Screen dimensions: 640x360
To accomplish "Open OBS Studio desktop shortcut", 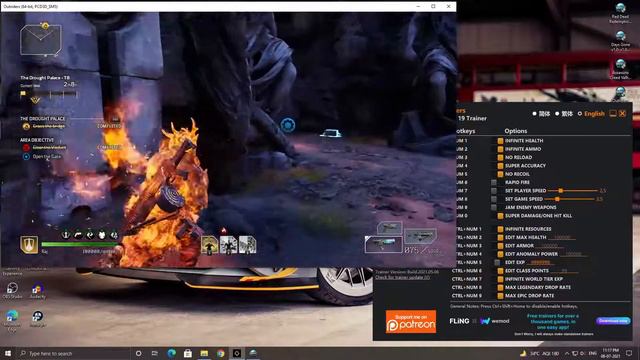I will point(12,291).
